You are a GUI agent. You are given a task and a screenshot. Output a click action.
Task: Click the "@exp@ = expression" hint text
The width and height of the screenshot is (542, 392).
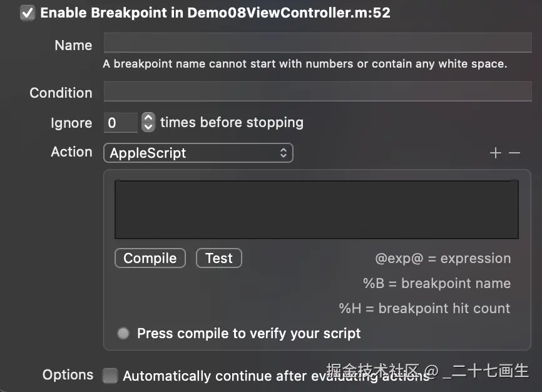point(442,258)
